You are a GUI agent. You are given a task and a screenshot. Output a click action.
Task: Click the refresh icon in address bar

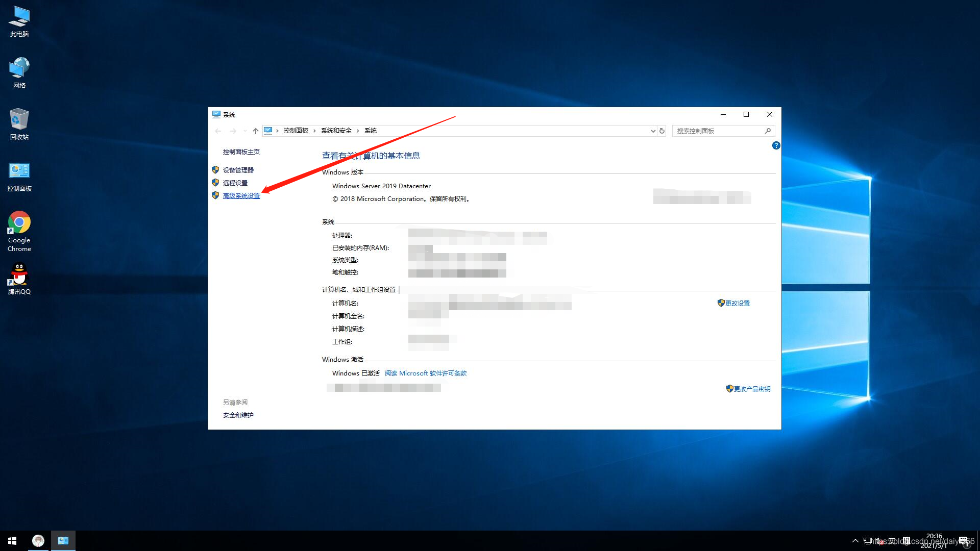tap(662, 131)
